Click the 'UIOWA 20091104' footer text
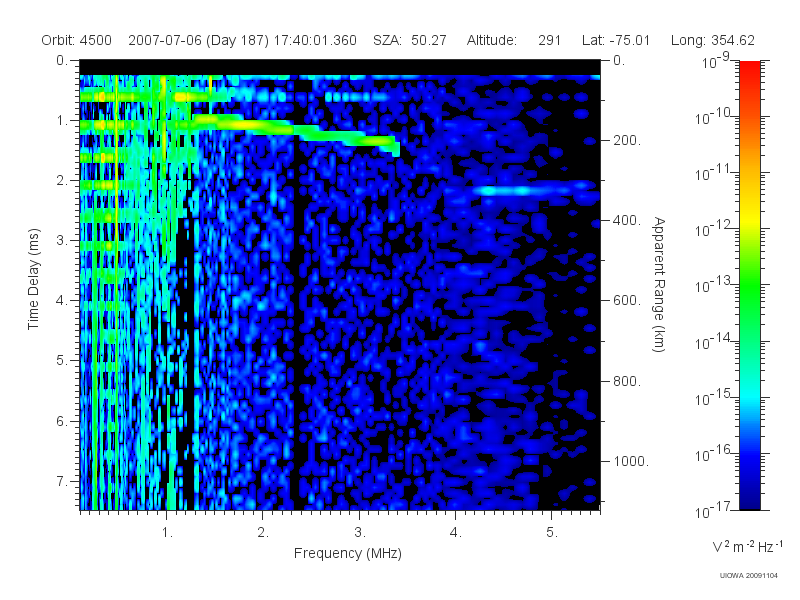This screenshot has width=800, height=600. coord(748,576)
